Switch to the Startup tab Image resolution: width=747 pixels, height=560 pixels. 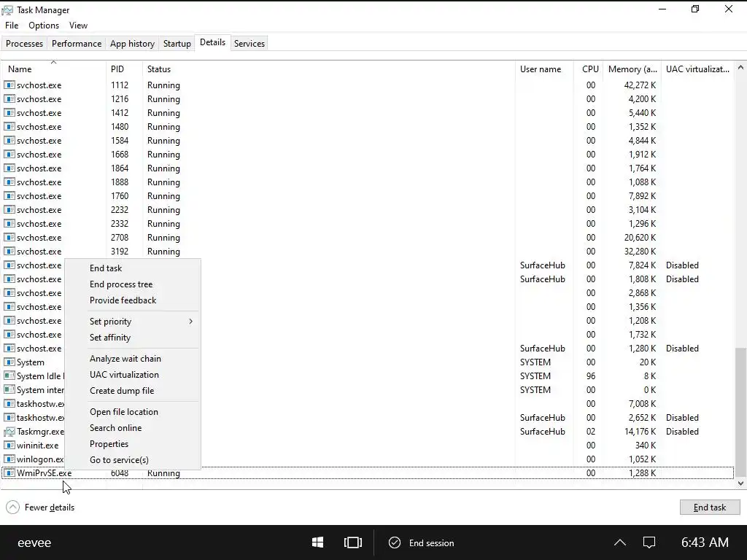coord(177,43)
